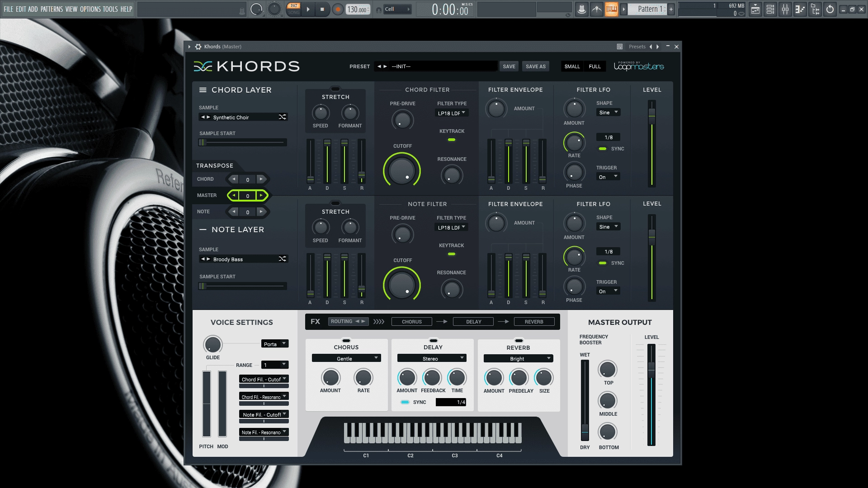Viewport: 868px width, 488px height.
Task: Click the Loopmasters logo
Action: (x=639, y=66)
